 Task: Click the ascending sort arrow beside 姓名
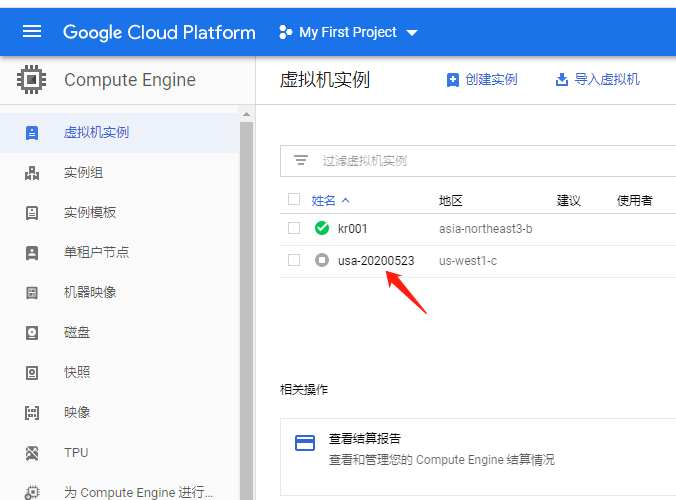(345, 200)
